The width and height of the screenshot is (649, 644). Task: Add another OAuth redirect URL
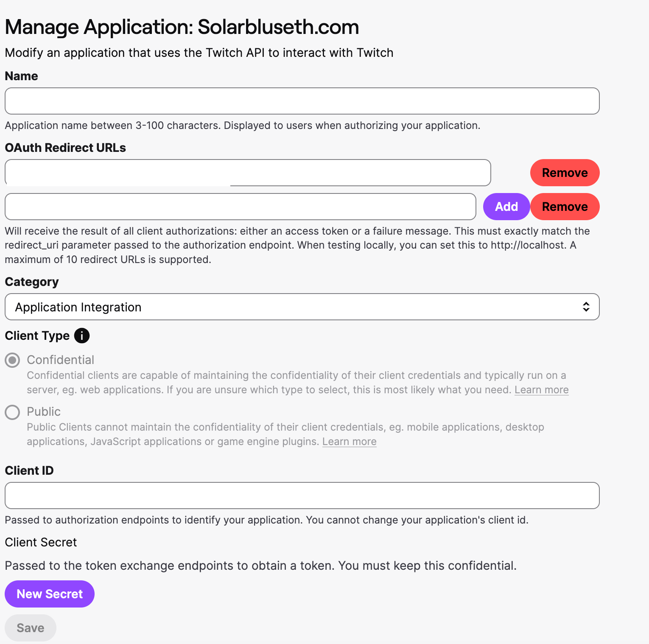click(506, 207)
